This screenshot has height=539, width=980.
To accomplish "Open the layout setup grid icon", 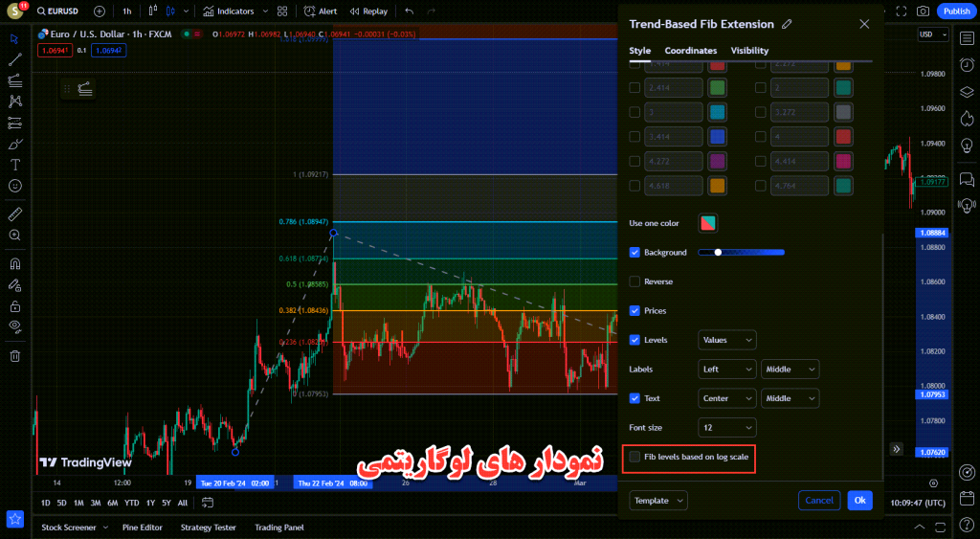I will click(x=282, y=11).
